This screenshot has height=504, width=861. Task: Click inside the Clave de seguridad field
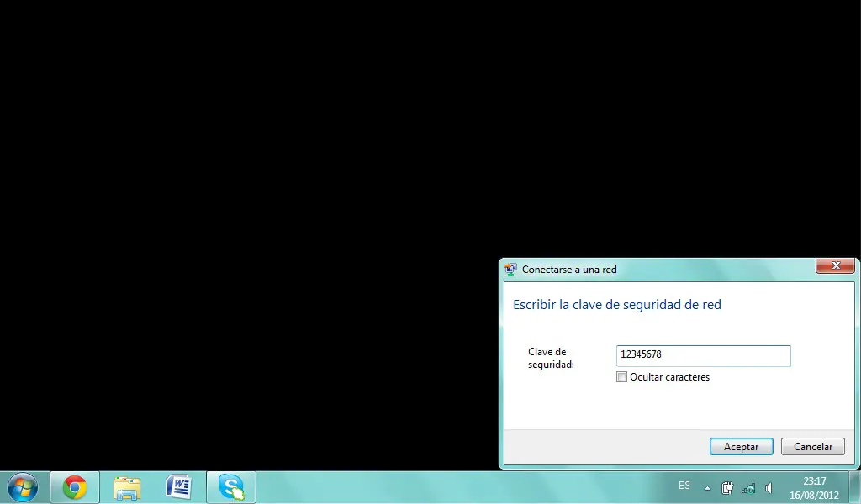tap(704, 355)
